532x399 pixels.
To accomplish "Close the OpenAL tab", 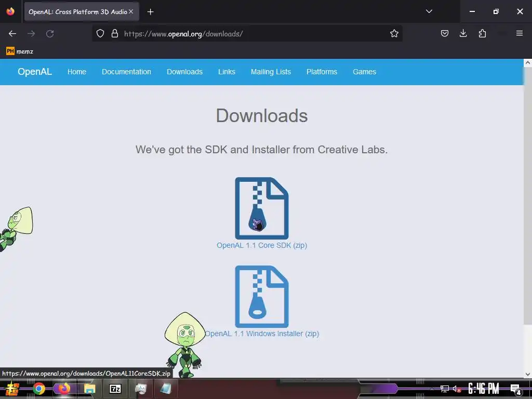I will coord(131,11).
